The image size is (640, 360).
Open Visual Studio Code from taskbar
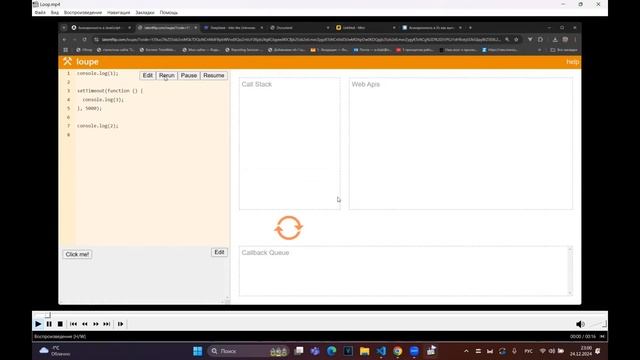pos(381,351)
